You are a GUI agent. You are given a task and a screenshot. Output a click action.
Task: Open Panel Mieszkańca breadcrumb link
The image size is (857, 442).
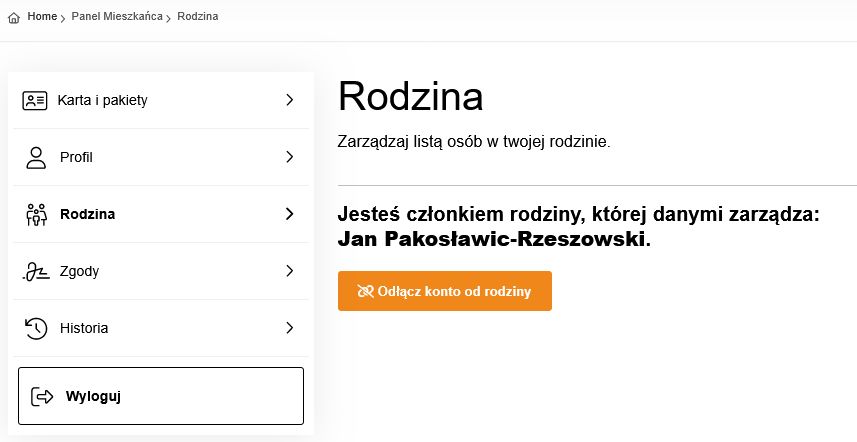click(117, 16)
